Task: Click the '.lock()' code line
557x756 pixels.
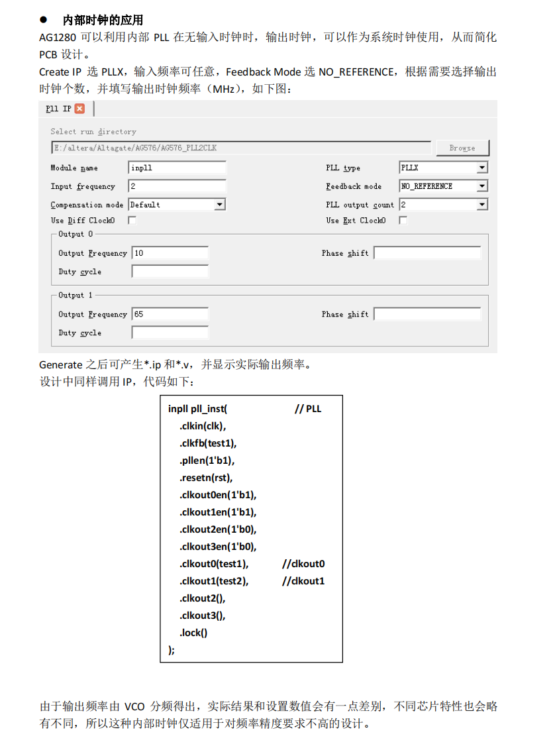Action: (x=193, y=633)
